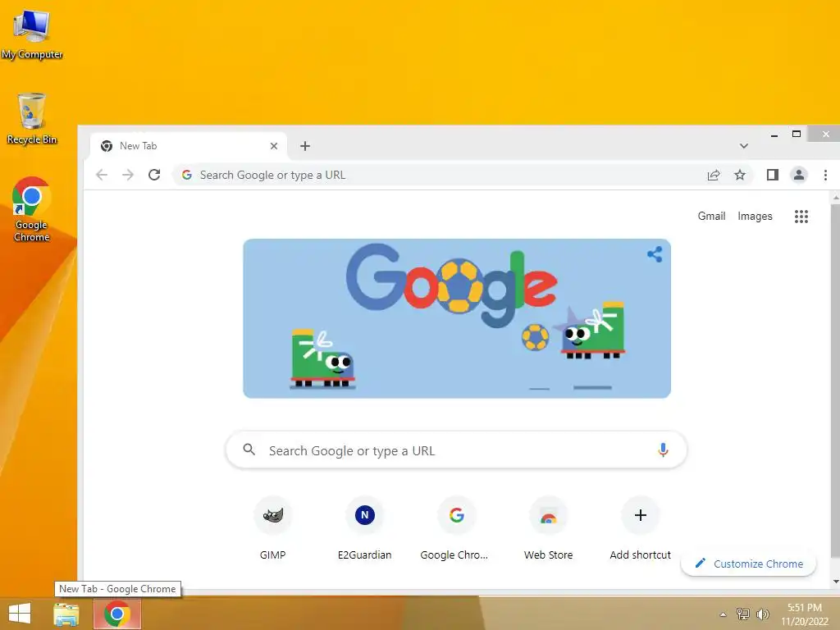Click Customize Chrome button
840x630 pixels.
point(748,564)
